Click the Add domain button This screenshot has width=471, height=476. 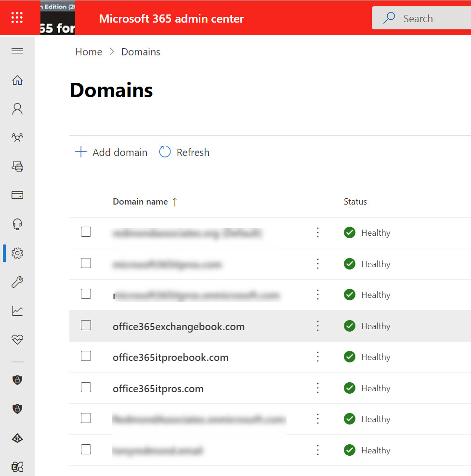(111, 152)
